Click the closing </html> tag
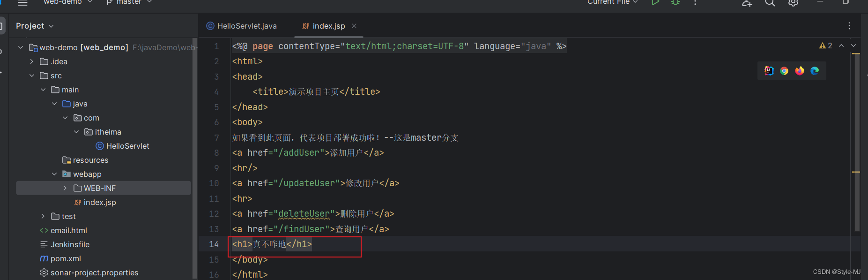Image resolution: width=868 pixels, height=280 pixels. (250, 274)
